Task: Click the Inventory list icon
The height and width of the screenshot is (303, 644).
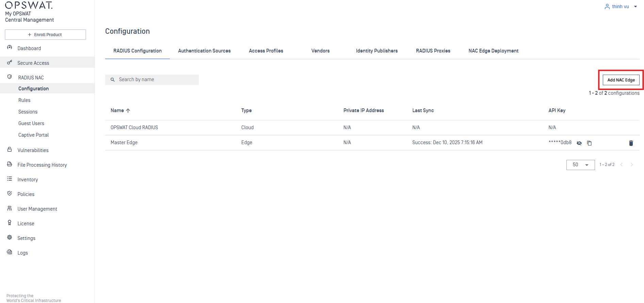Action: (x=10, y=179)
